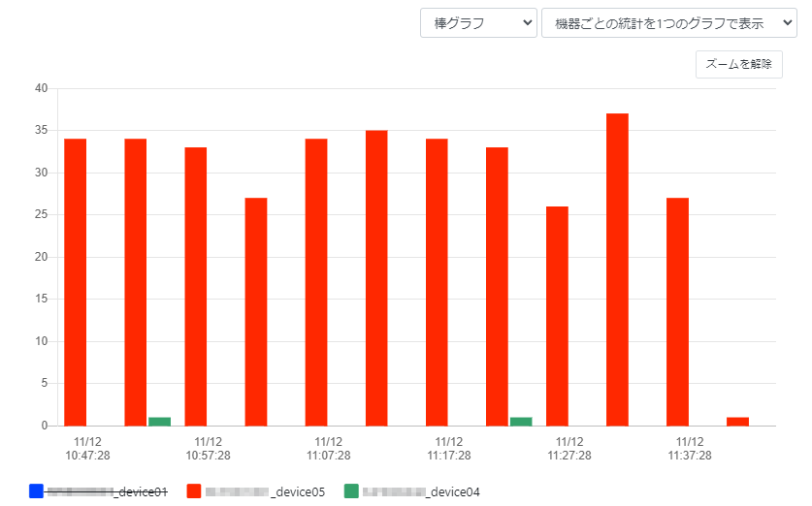Click the green legend color box
The height and width of the screenshot is (506, 812).
tap(351, 491)
